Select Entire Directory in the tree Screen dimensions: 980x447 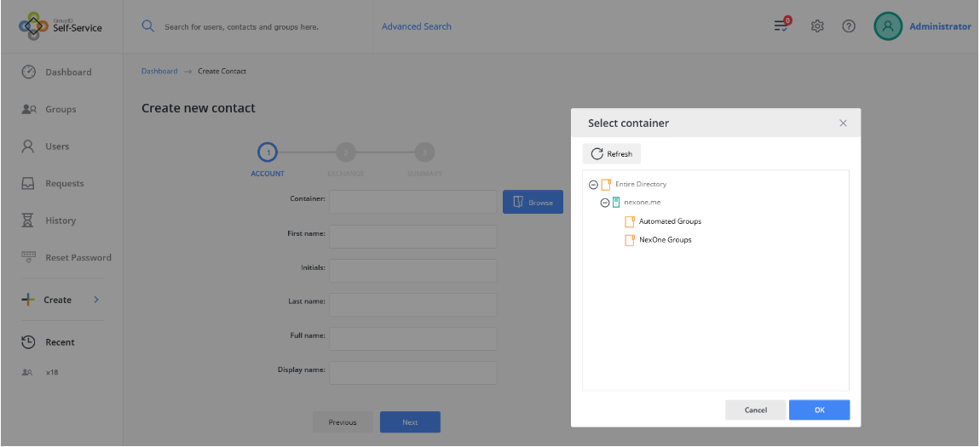[x=641, y=184]
